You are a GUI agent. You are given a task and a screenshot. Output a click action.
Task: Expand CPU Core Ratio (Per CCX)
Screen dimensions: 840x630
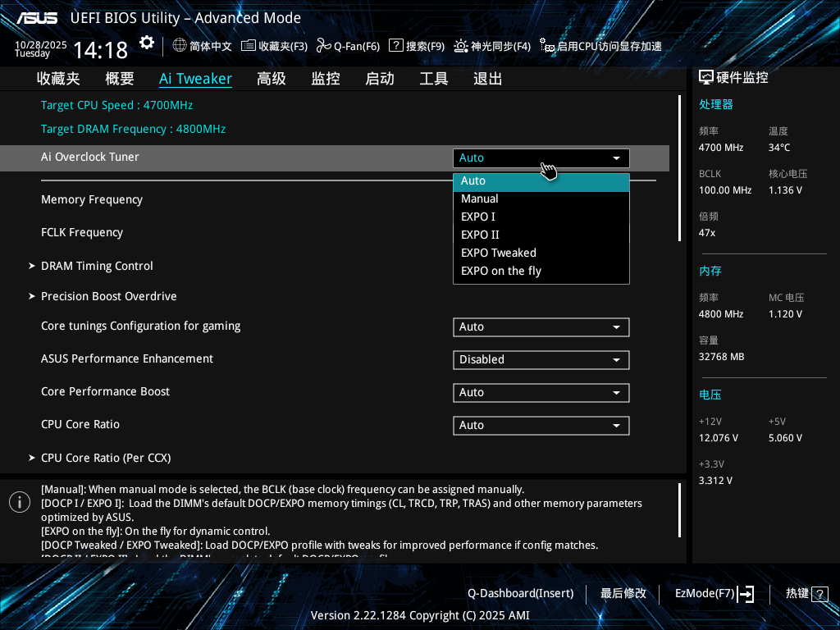[x=106, y=458]
